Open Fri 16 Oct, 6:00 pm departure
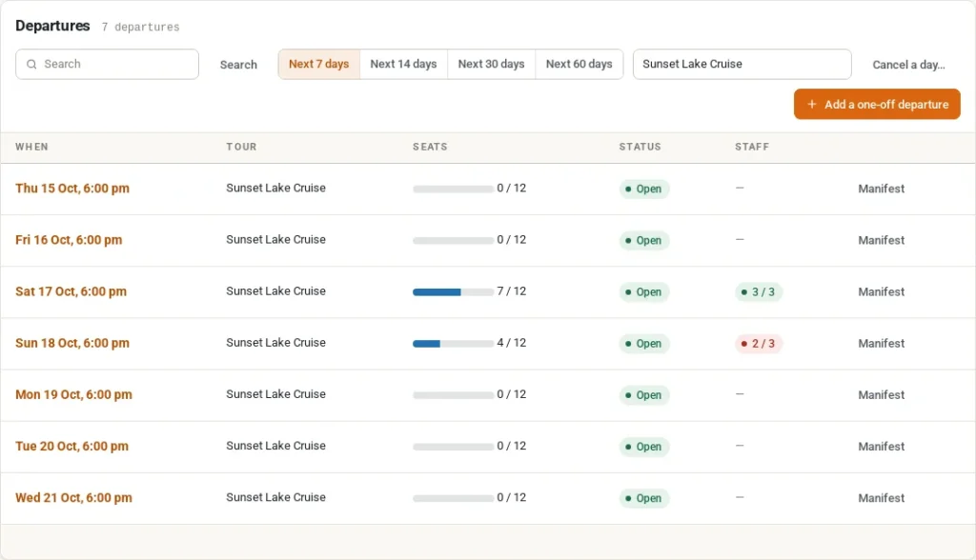 point(69,240)
